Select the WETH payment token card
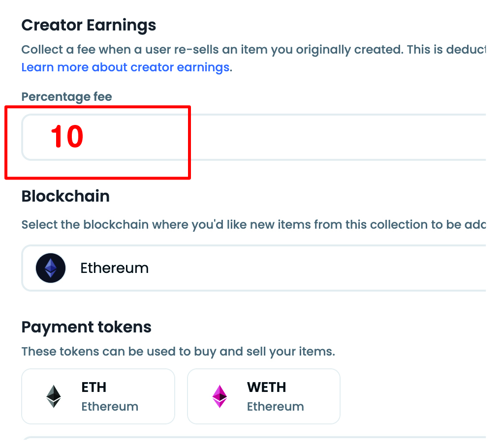The height and width of the screenshot is (448, 501). (x=264, y=396)
